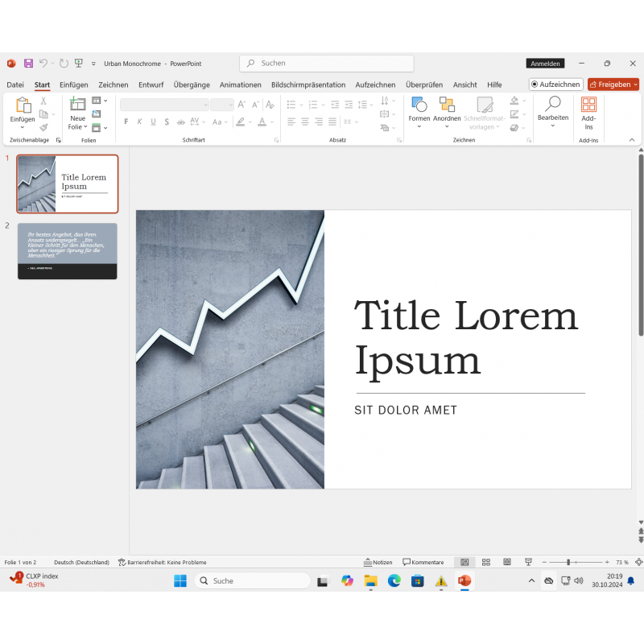
Task: Toggle the Kommentare pane
Action: (423, 562)
